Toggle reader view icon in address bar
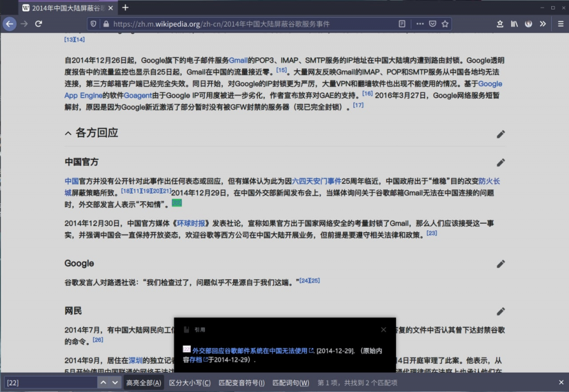The height and width of the screenshot is (392, 569). (402, 24)
